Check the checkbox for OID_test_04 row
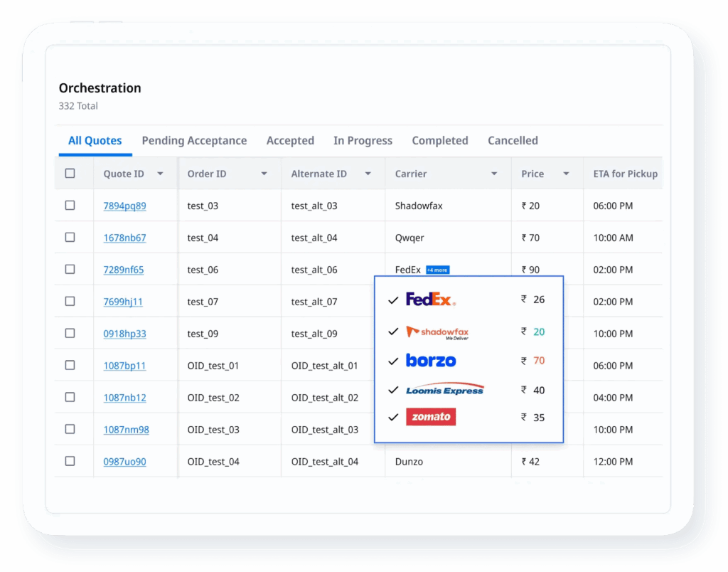The height and width of the screenshot is (572, 728). coord(69,461)
